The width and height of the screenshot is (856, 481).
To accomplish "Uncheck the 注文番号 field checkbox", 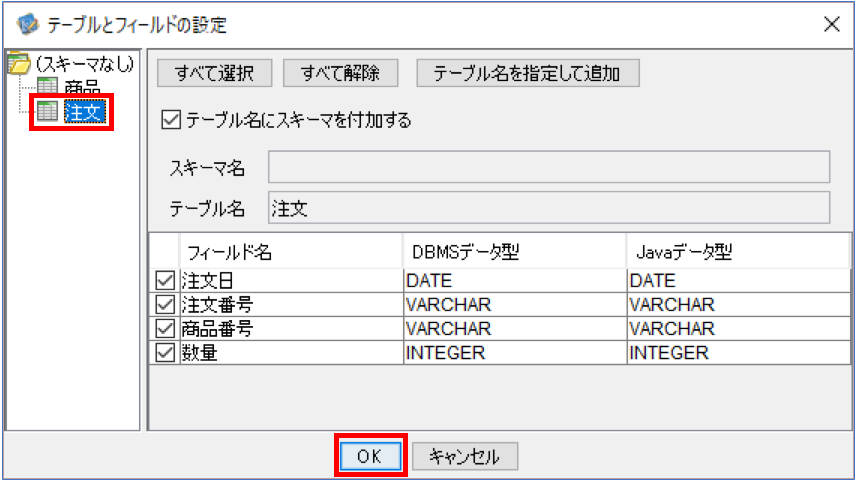I will [165, 305].
